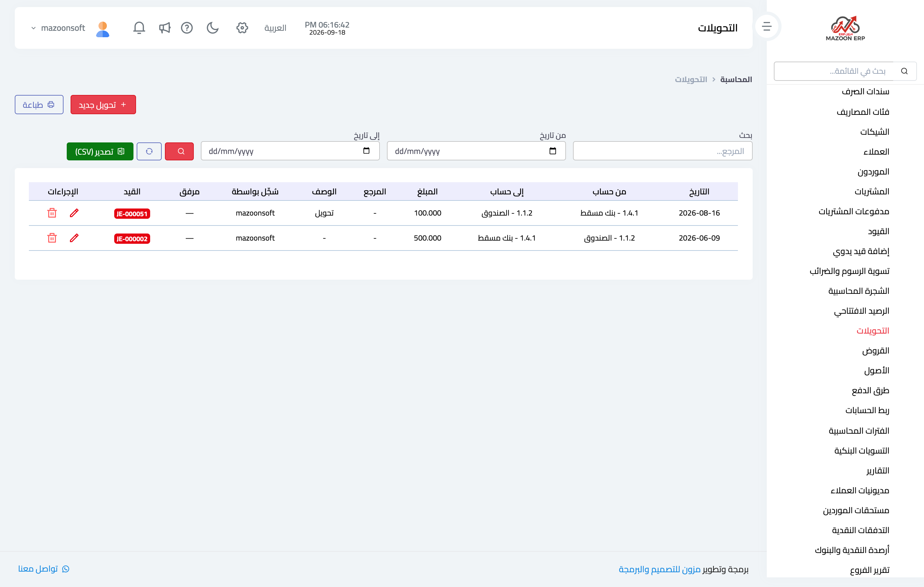Open الشيكات in sidebar

pyautogui.click(x=875, y=132)
